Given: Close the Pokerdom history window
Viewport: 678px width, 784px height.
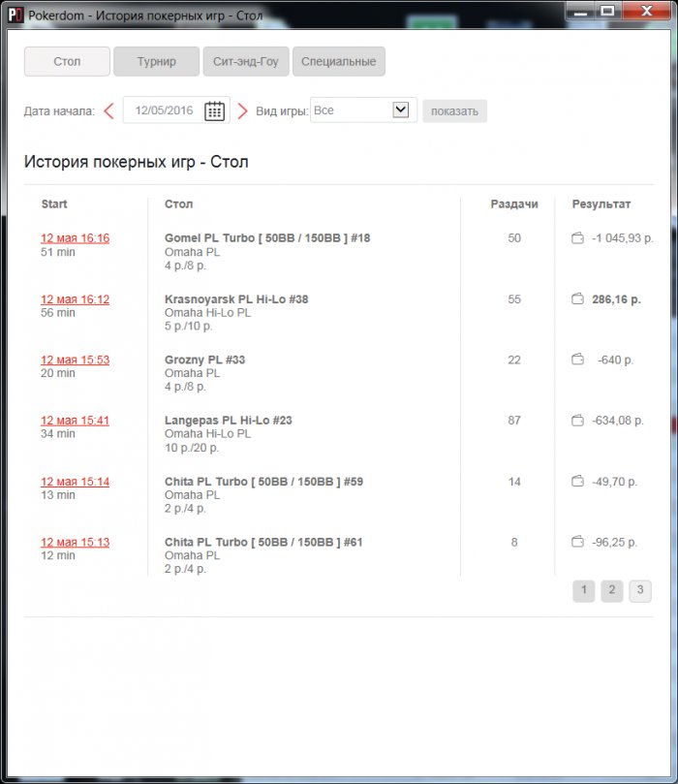Looking at the screenshot, I should click(647, 12).
